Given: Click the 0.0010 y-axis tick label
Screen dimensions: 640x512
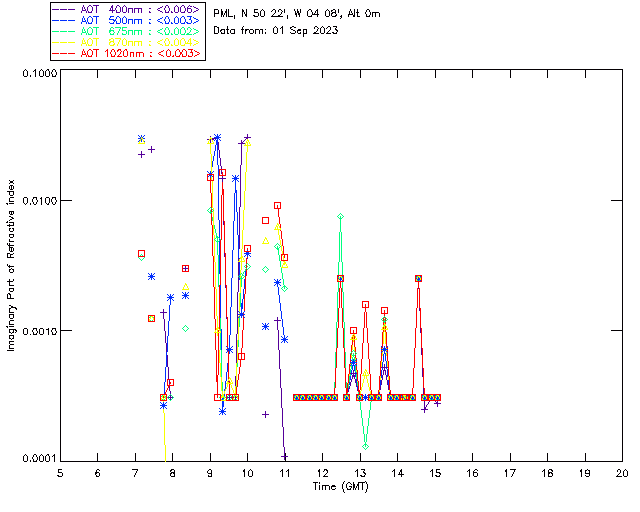Looking at the screenshot, I should click(40, 331).
